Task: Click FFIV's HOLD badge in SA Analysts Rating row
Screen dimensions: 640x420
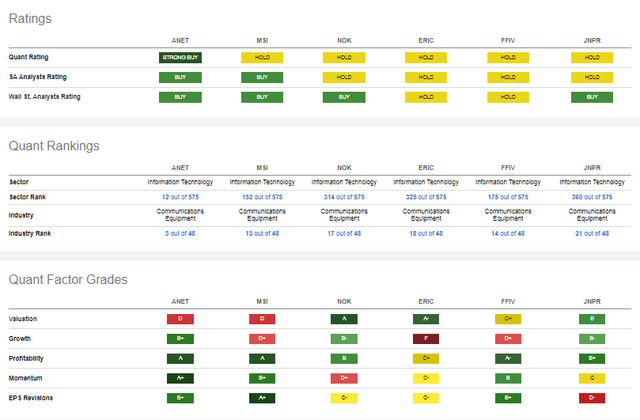Action: 508,77
